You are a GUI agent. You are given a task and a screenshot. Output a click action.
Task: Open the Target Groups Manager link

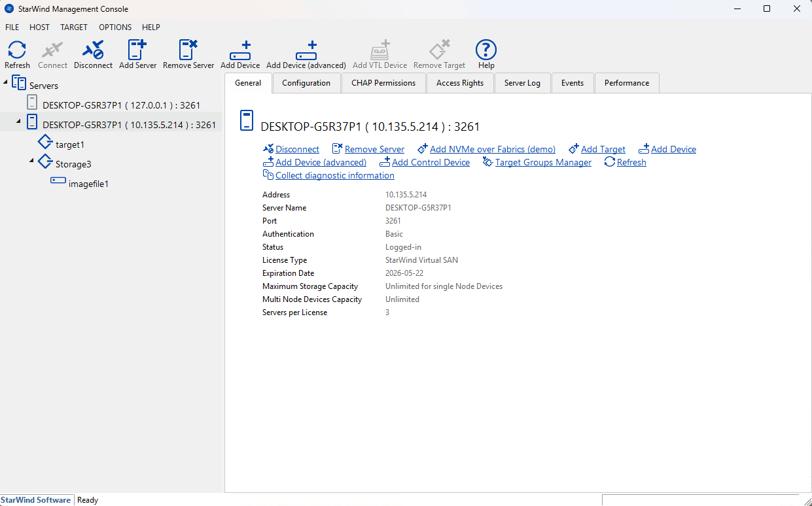click(x=543, y=162)
